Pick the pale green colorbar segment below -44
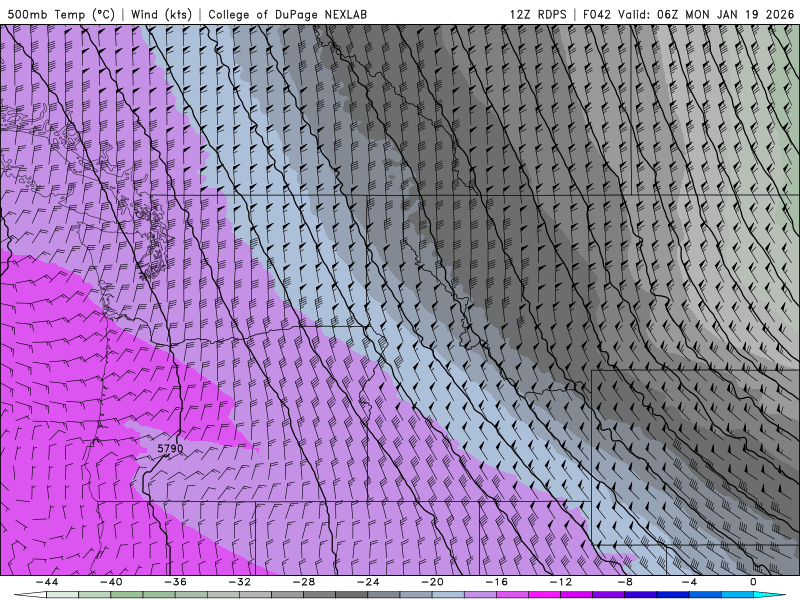Viewport: 800px width, 600px height. (62, 595)
